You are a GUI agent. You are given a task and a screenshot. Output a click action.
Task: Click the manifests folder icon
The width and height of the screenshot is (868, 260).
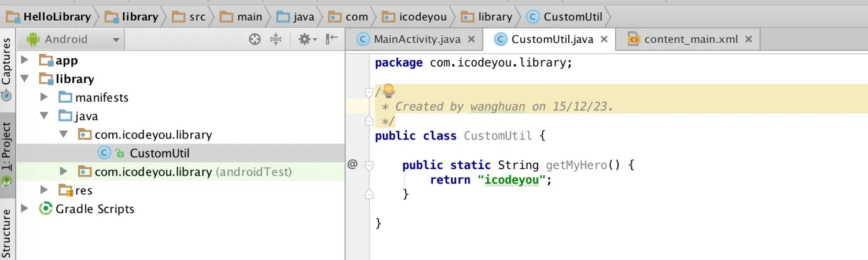(65, 97)
